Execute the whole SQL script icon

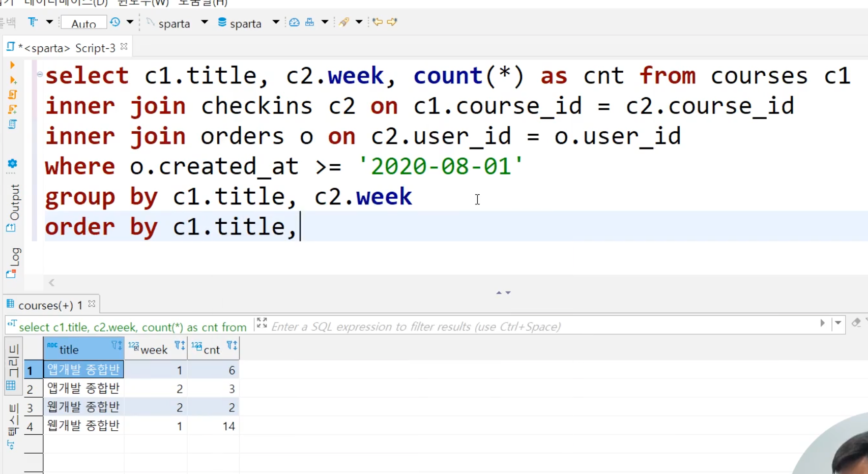coord(13,95)
